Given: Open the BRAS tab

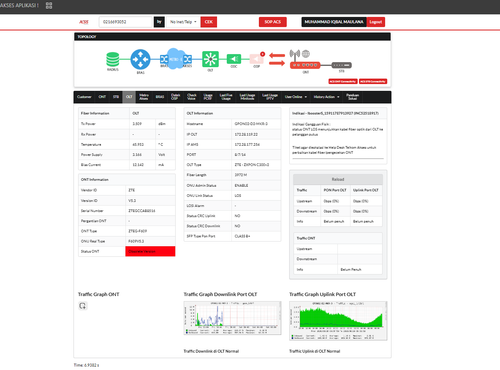Looking at the screenshot, I should (x=160, y=97).
